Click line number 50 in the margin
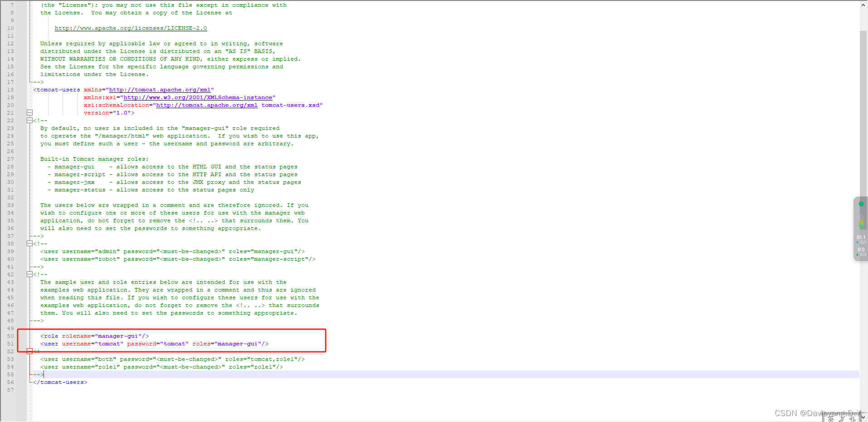The width and height of the screenshot is (868, 422). [10, 336]
